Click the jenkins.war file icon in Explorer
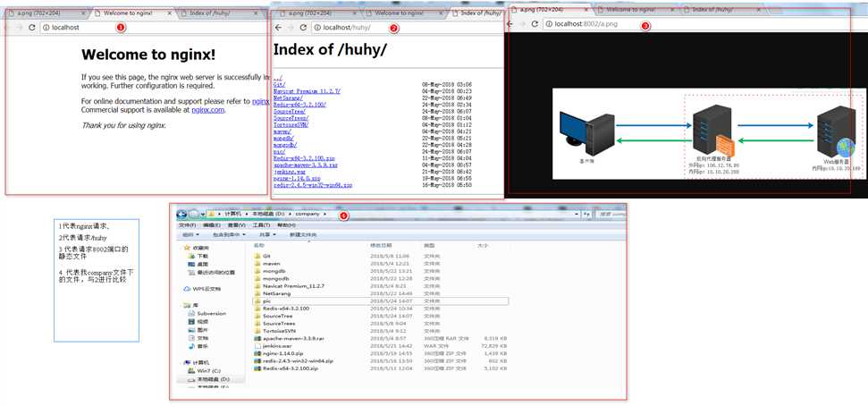This screenshot has width=868, height=406. pos(257,345)
